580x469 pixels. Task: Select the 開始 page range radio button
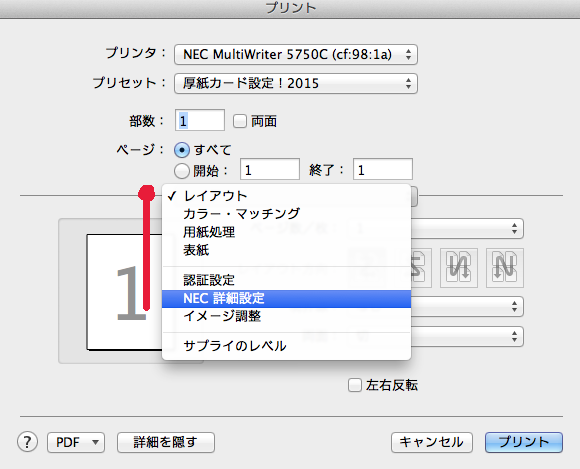(182, 171)
